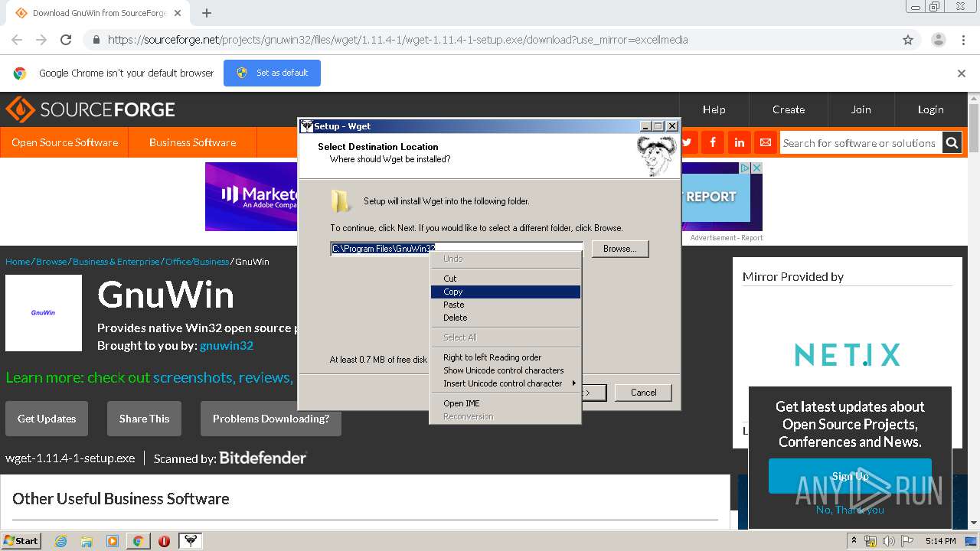
Task: Click email envelope icon
Action: (765, 142)
